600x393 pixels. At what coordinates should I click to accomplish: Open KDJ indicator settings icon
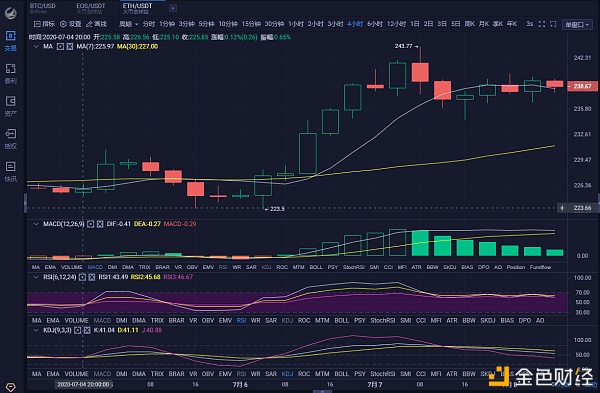78,330
